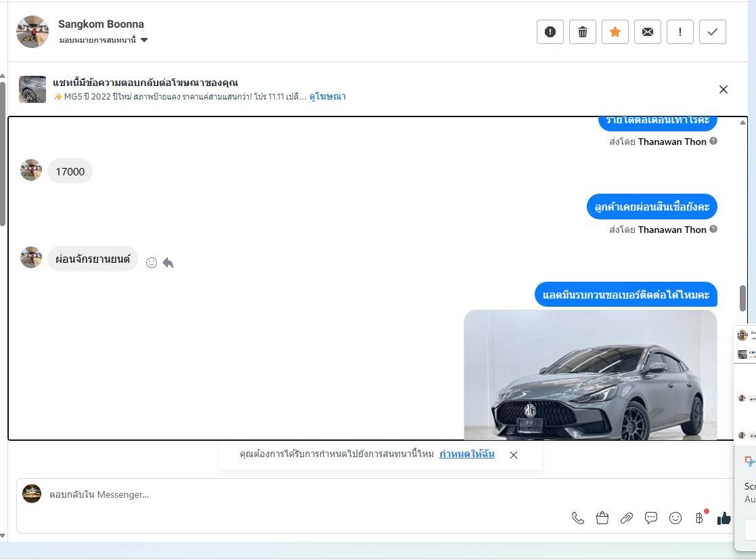
Task: Select the '17000' message bubble
Action: click(70, 171)
